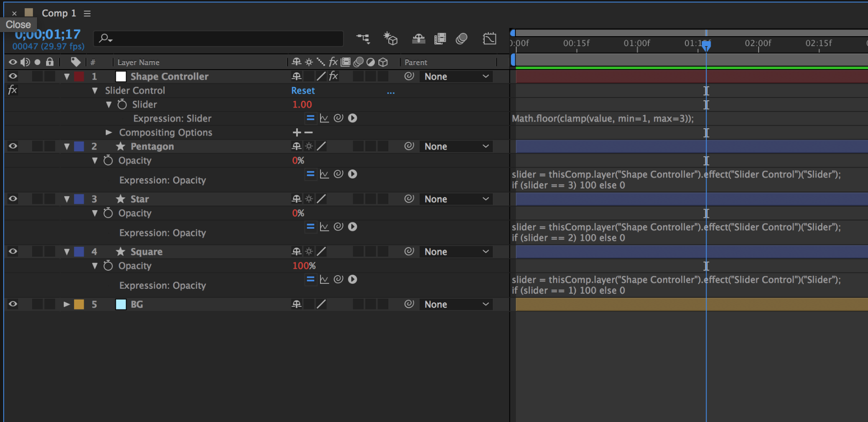This screenshot has width=868, height=422.
Task: Collapse the Shape Controller layer
Action: [67, 76]
